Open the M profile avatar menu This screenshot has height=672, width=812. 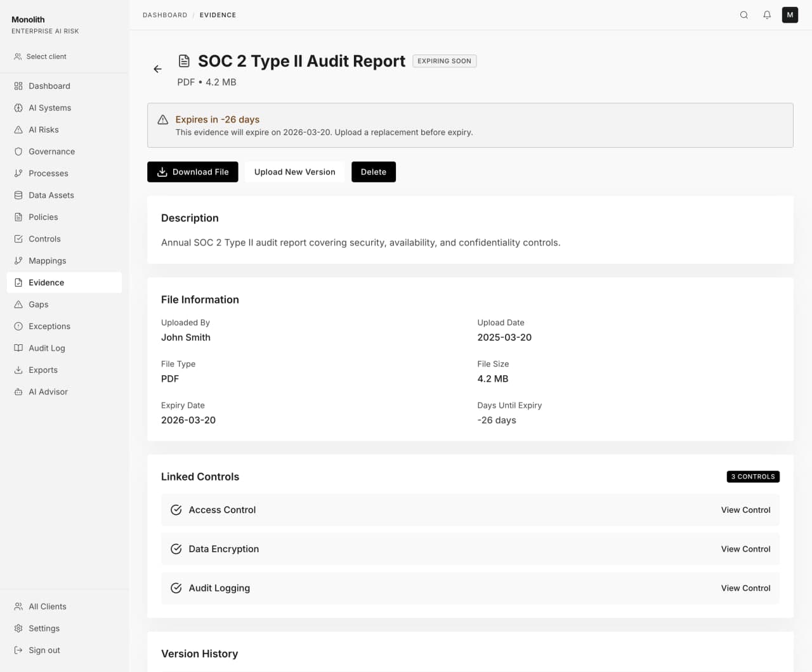790,15
